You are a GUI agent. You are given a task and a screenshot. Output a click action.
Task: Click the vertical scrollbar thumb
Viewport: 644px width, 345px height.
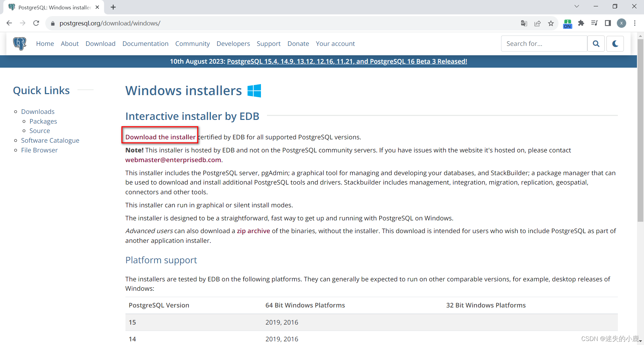coord(640,130)
